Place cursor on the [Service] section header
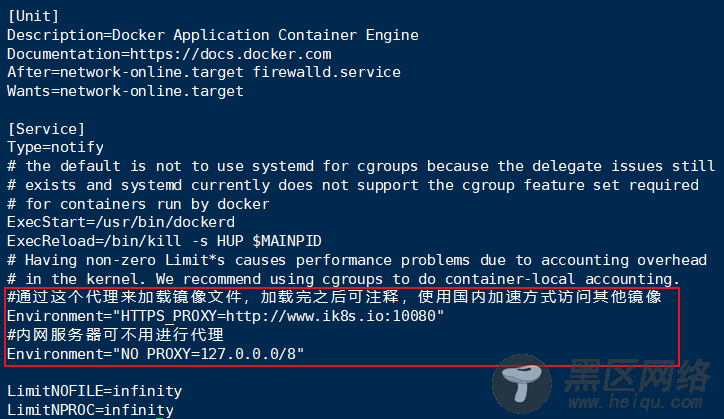Screen dimensions: 724x419 (x=46, y=128)
